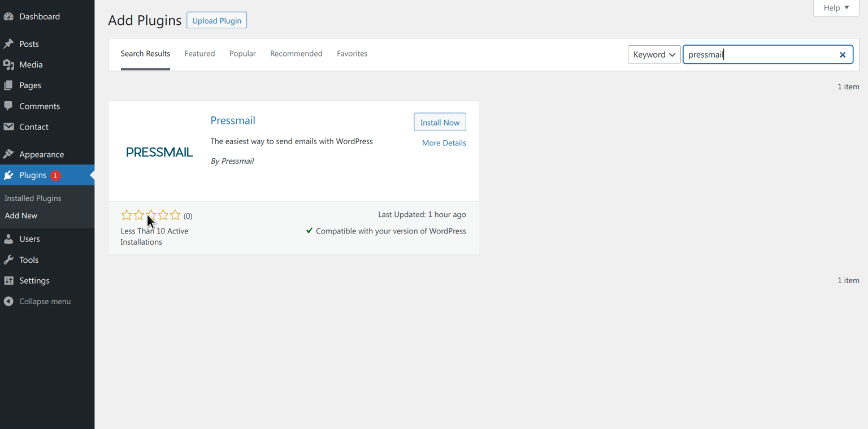
Task: Open the Featured plugins tab
Action: click(x=199, y=54)
